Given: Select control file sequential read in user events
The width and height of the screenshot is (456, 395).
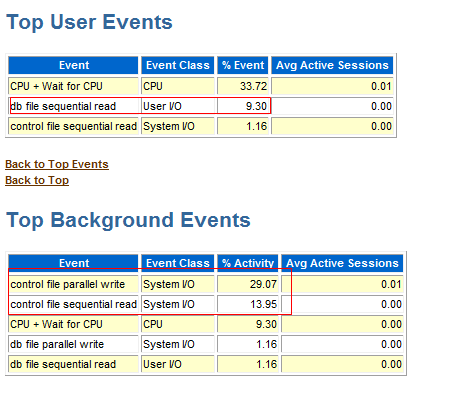Looking at the screenshot, I should [73, 126].
